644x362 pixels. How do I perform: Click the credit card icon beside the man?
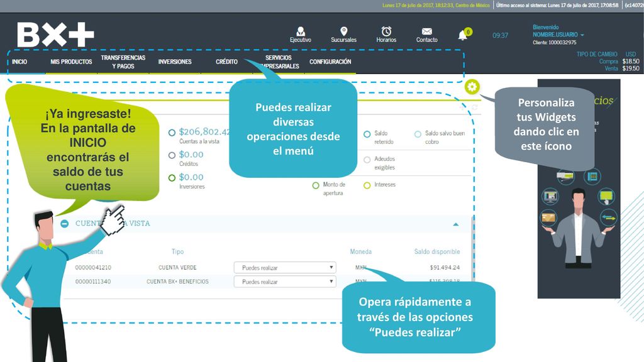click(548, 217)
